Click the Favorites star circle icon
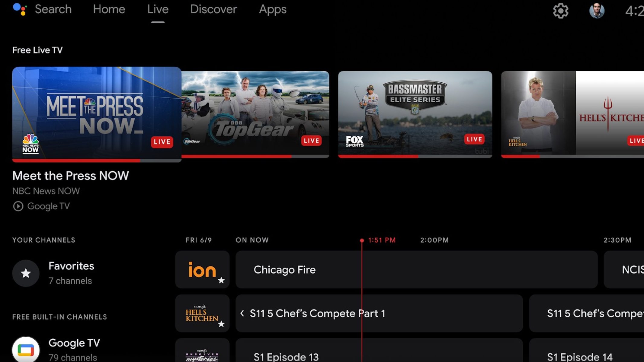This screenshot has height=362, width=644. click(x=26, y=273)
